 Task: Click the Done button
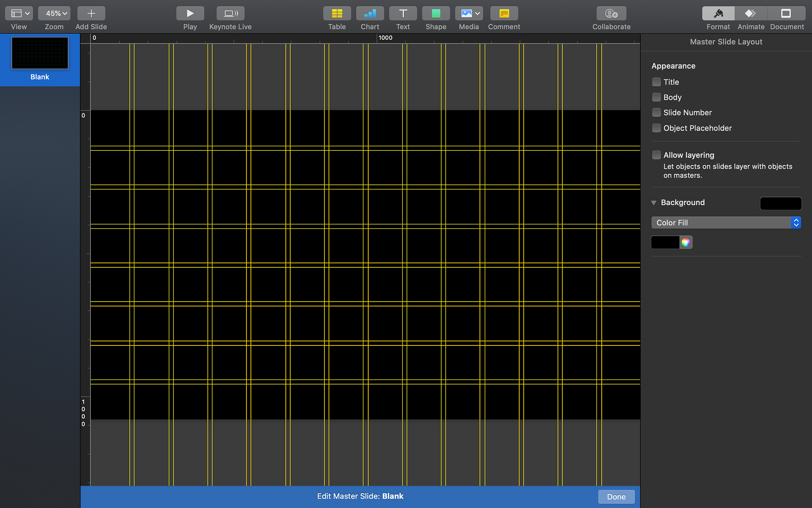click(616, 497)
